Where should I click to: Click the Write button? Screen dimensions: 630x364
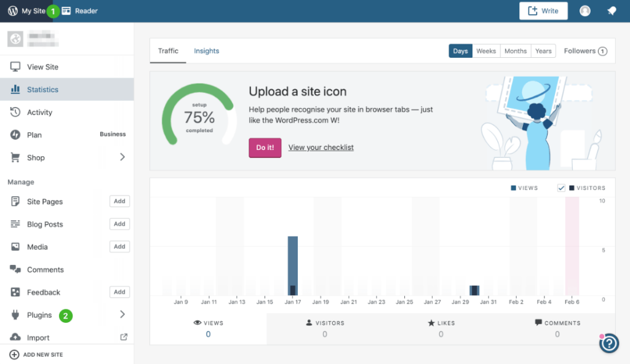543,11
